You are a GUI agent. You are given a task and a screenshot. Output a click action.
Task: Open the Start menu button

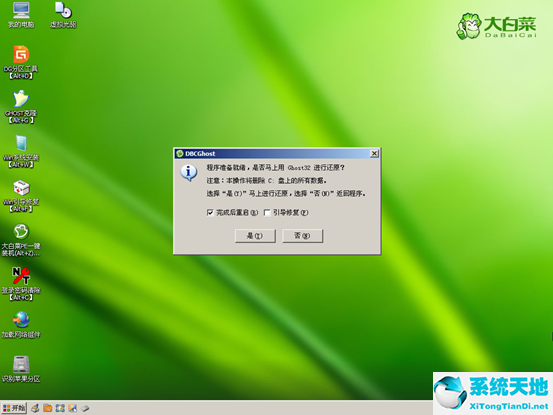(14, 408)
